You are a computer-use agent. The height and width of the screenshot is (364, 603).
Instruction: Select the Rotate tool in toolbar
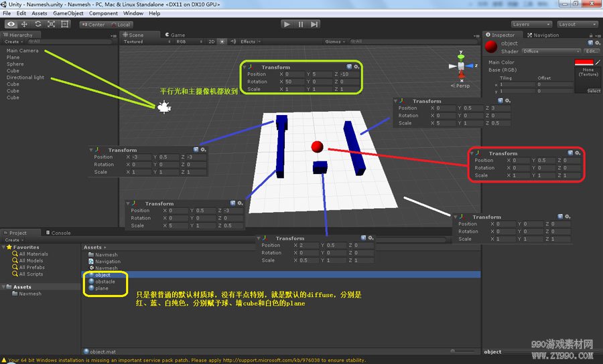click(38, 24)
